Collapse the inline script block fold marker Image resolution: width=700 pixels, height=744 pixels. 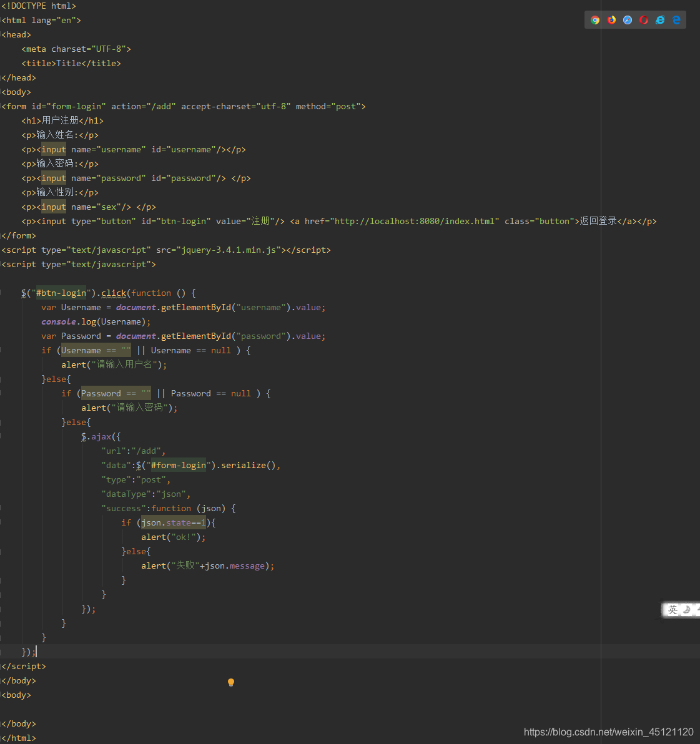pos(1,264)
